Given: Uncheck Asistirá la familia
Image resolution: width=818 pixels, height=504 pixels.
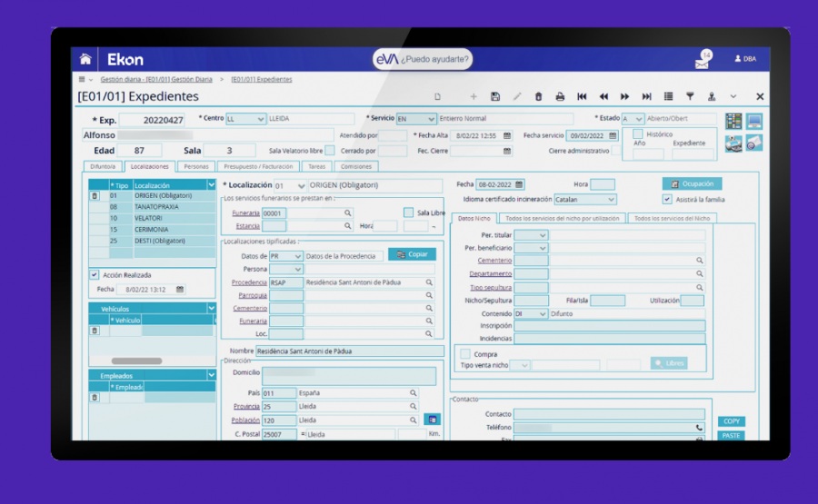Looking at the screenshot, I should click(667, 199).
